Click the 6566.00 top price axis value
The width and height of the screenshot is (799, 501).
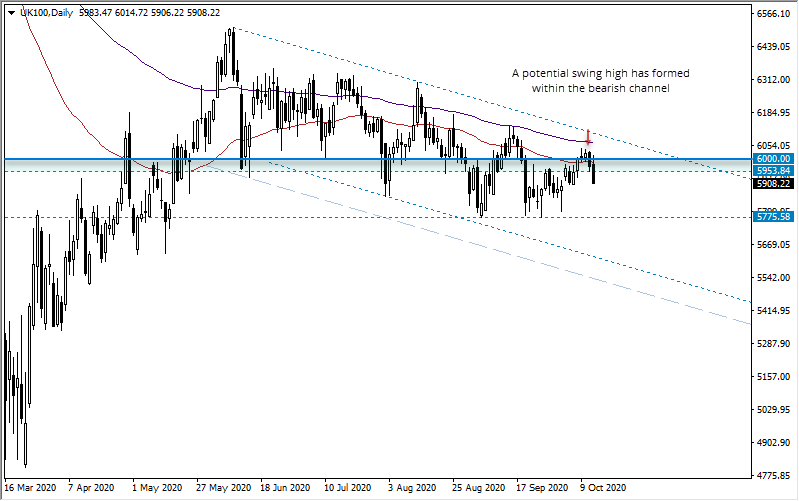tap(775, 14)
